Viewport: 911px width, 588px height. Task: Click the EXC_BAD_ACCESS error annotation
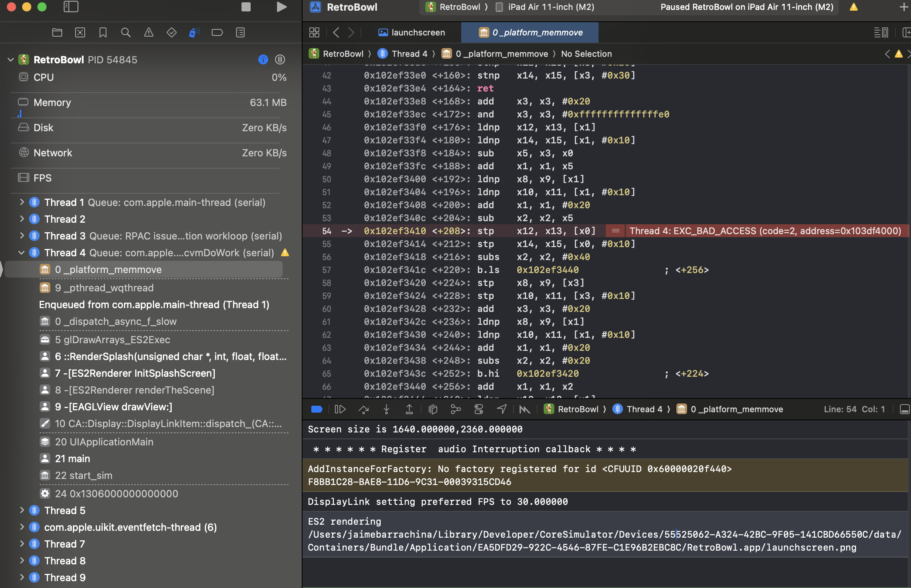(765, 231)
